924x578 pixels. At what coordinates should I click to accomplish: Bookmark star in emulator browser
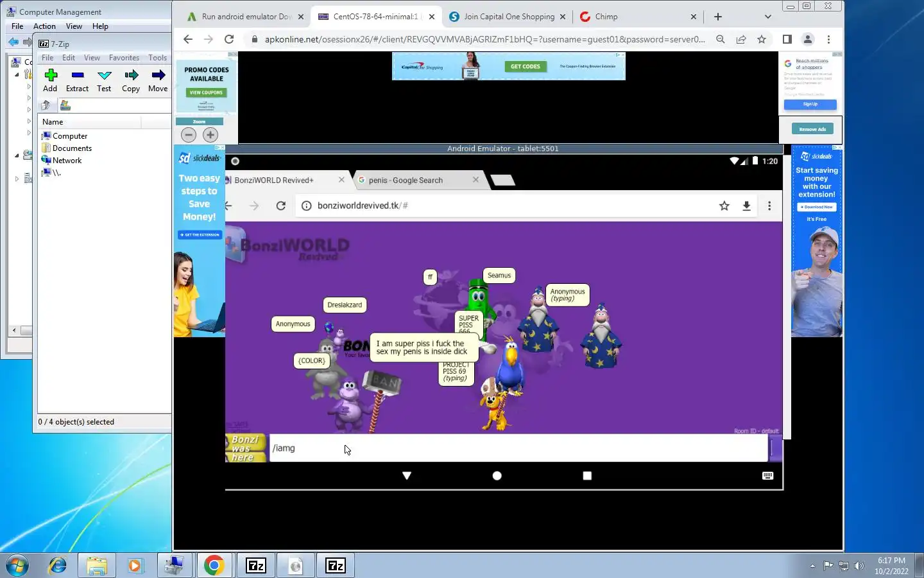[x=724, y=206]
